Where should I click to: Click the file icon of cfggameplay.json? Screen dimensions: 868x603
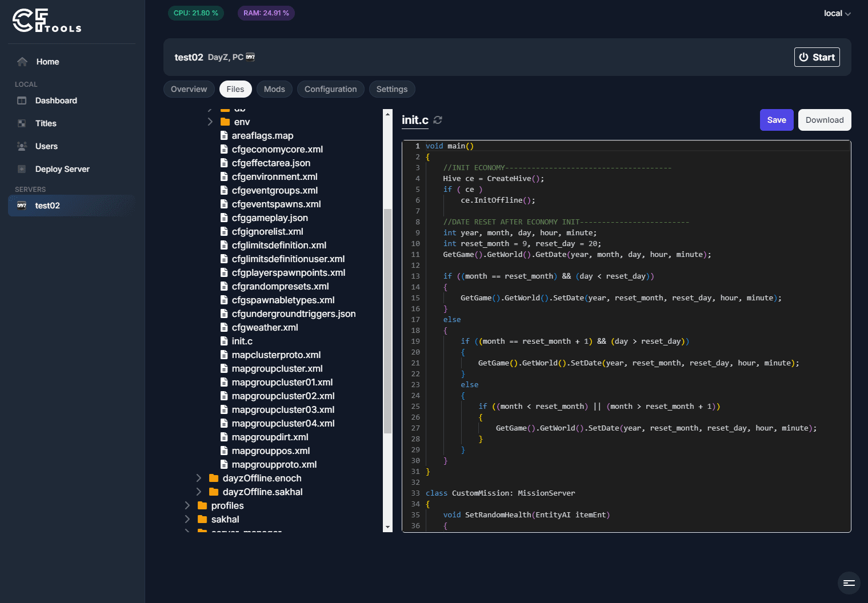click(224, 218)
